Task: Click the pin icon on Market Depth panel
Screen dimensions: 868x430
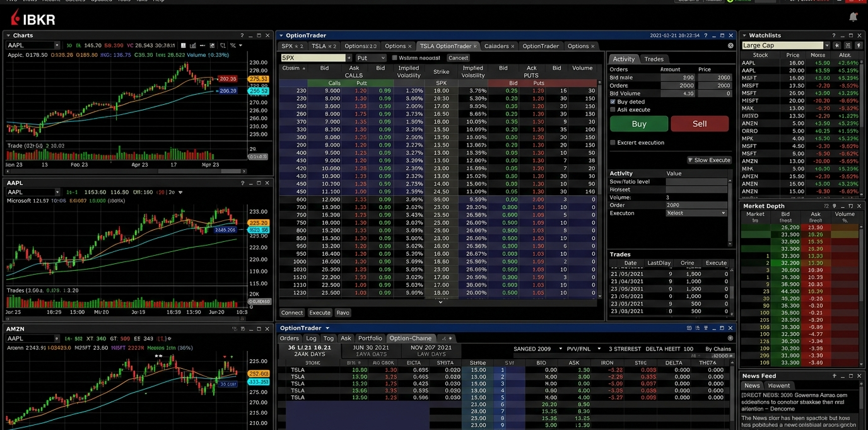Action: (x=835, y=206)
